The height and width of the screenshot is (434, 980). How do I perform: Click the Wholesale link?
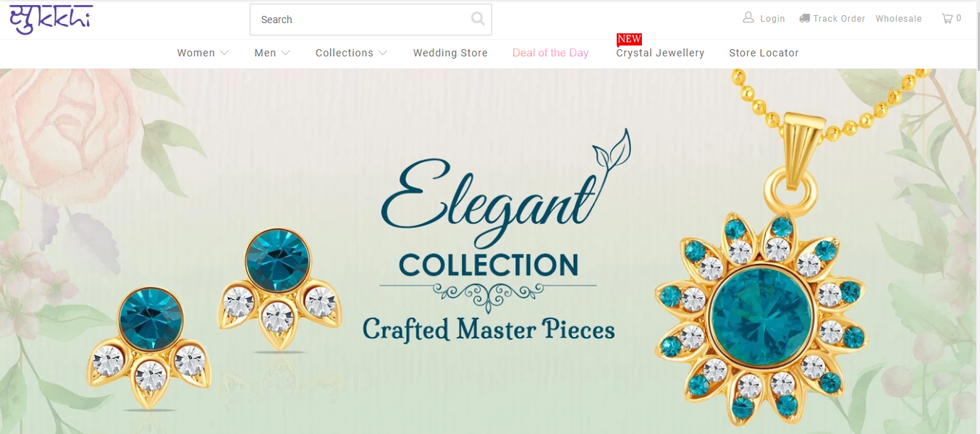(898, 19)
